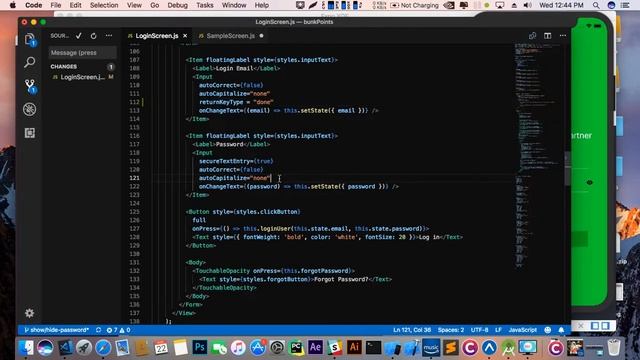This screenshot has height=360, width=640.
Task: Open the changed file LoginScreen.js in changes list
Action: 82,77
